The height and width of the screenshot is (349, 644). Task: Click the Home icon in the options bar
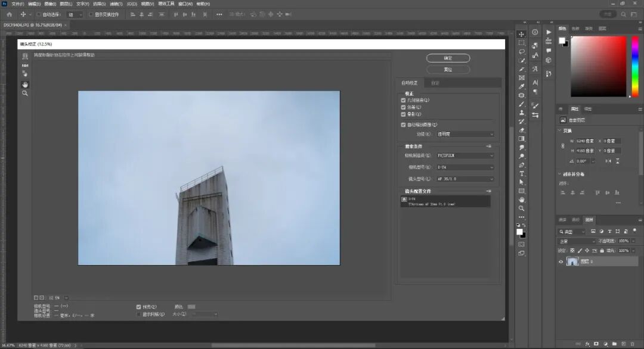(x=9, y=14)
